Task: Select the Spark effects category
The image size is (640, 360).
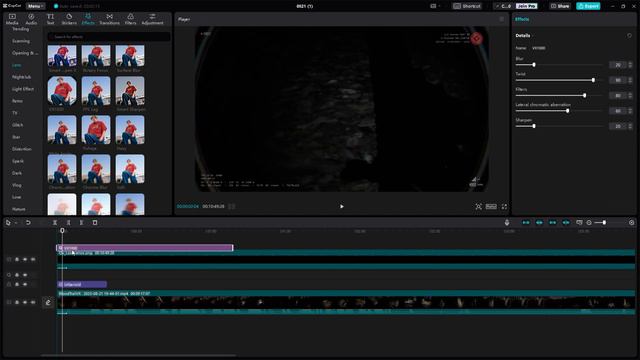Action: coord(18,161)
